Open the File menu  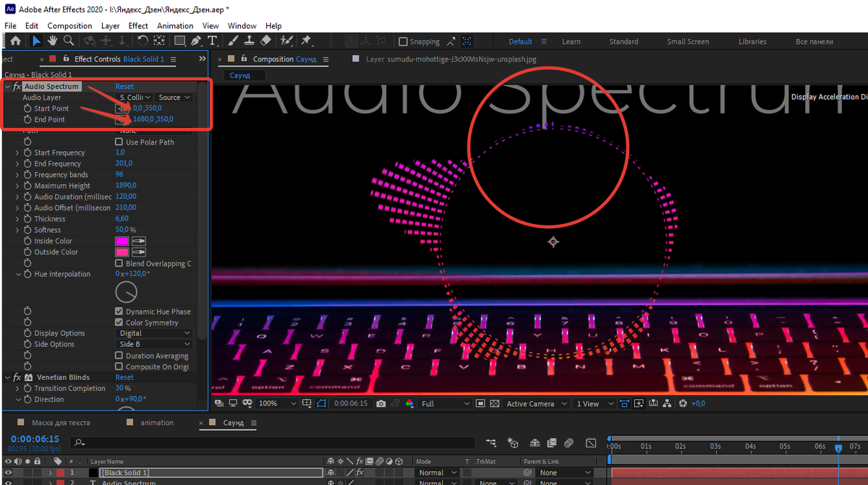pyautogui.click(x=10, y=26)
